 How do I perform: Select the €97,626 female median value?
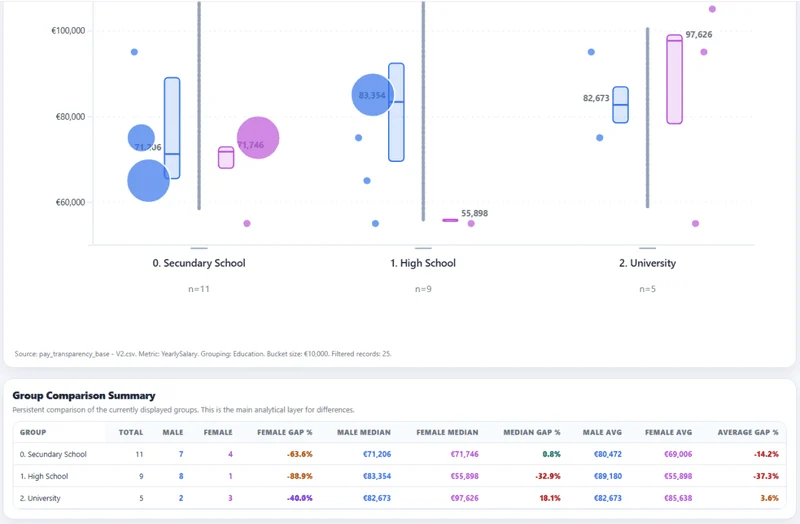click(464, 498)
